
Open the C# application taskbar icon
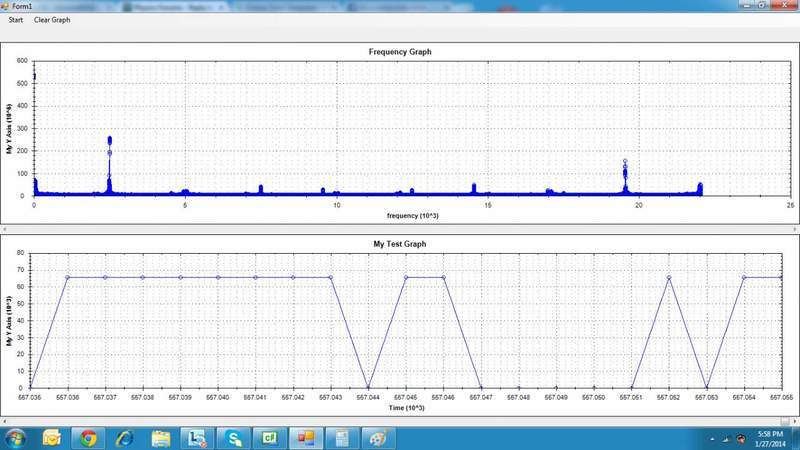click(269, 437)
